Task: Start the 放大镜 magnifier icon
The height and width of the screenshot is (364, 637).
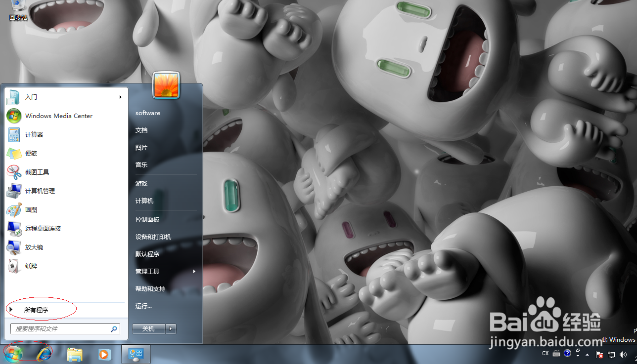Action: coord(14,247)
